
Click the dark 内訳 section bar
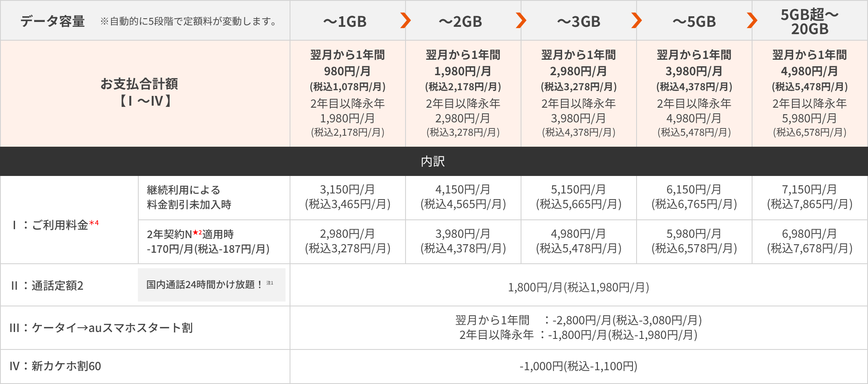point(434,161)
